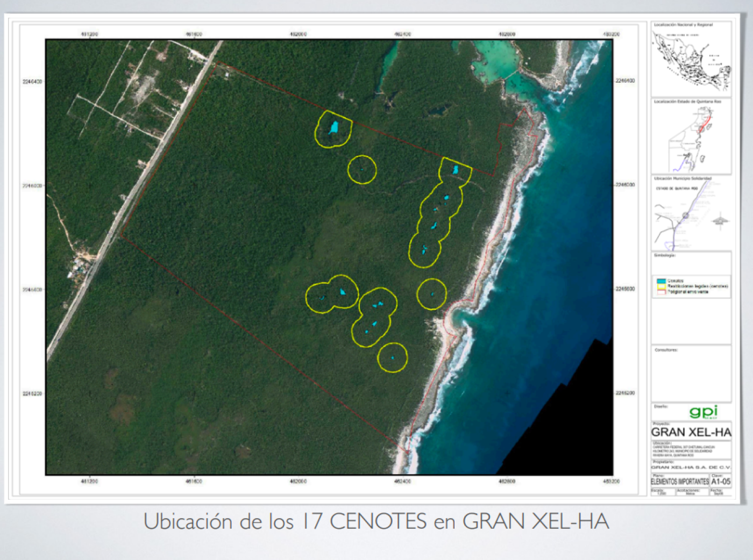Click the north arrow compass symbol
Image resolution: width=753 pixels, height=560 pixels.
coord(720,220)
